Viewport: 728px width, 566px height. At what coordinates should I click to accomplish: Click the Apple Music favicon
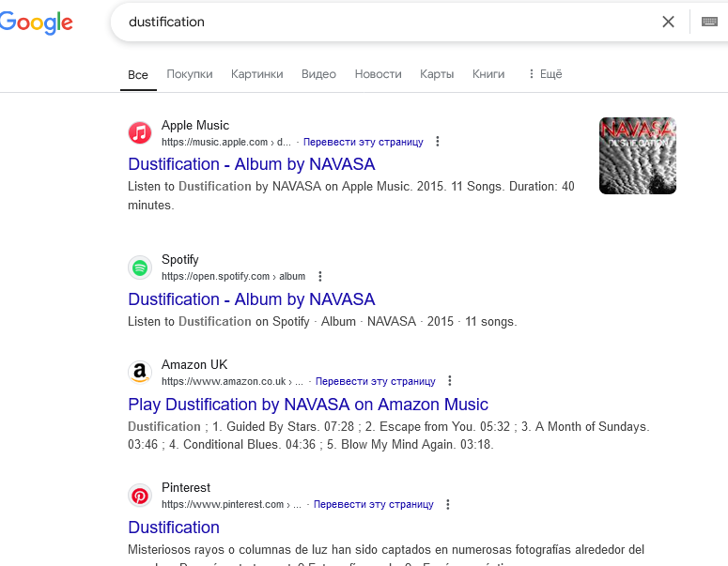[140, 133]
